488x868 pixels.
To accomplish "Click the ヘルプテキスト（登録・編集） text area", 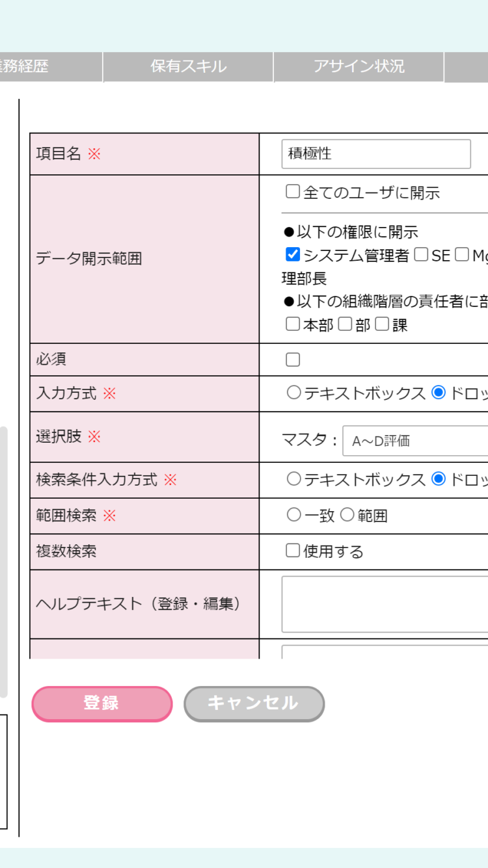I will 385,604.
